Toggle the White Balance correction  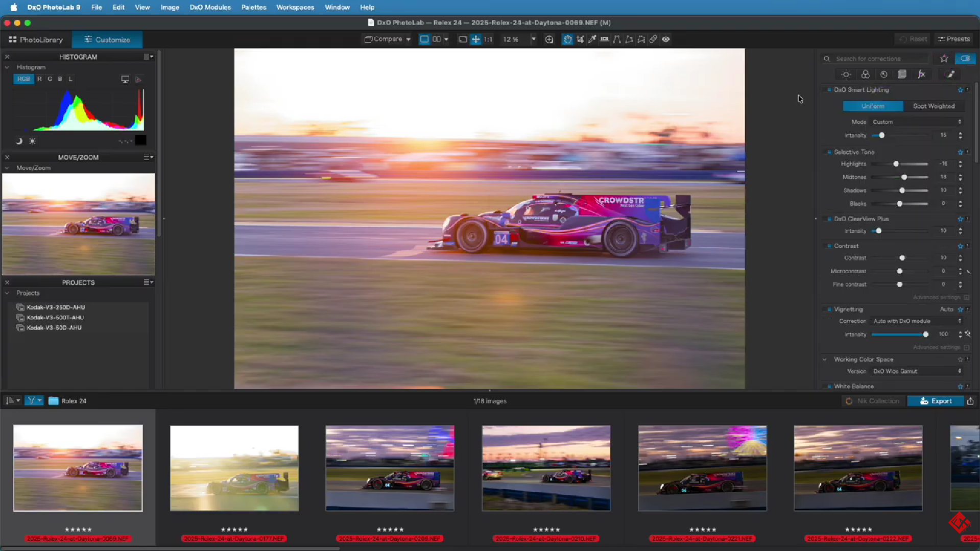point(829,387)
